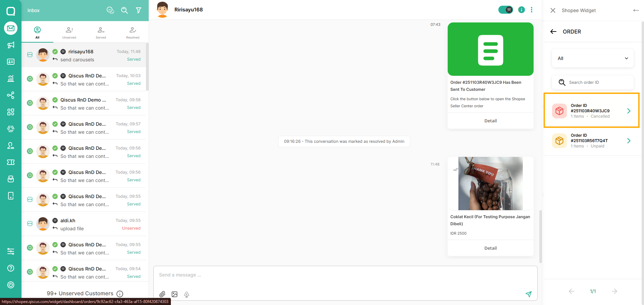Switch to the Resolved tab
Image resolution: width=644 pixels, height=305 pixels.
tap(133, 32)
